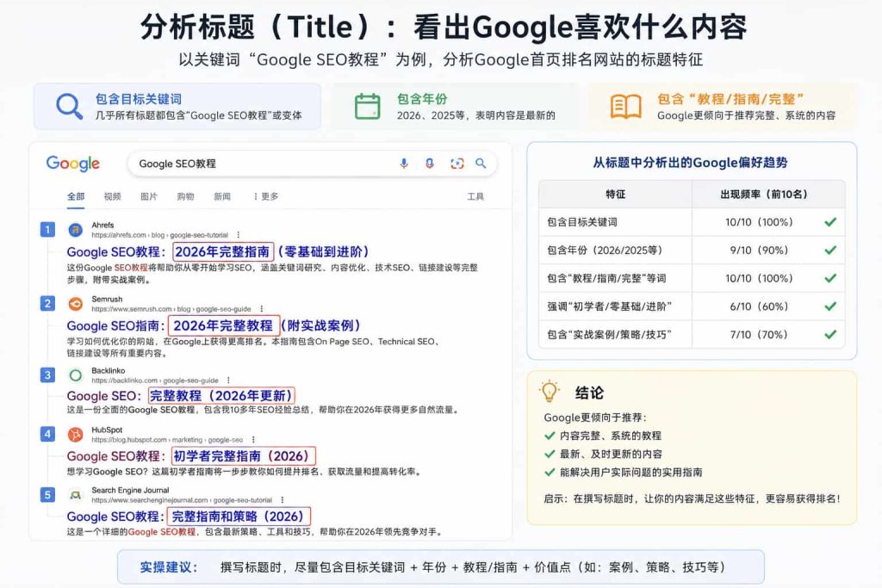882x588 pixels.
Task: Click the 从标题中分析出的Google偏好趋势 heading
Action: tap(690, 163)
